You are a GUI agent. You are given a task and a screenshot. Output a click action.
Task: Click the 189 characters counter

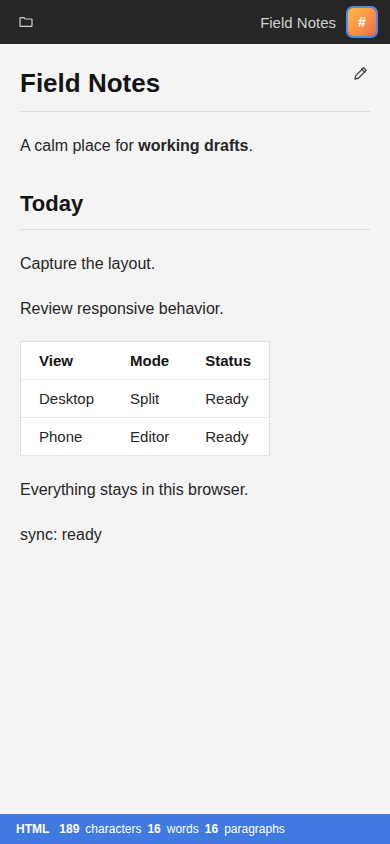(100, 829)
